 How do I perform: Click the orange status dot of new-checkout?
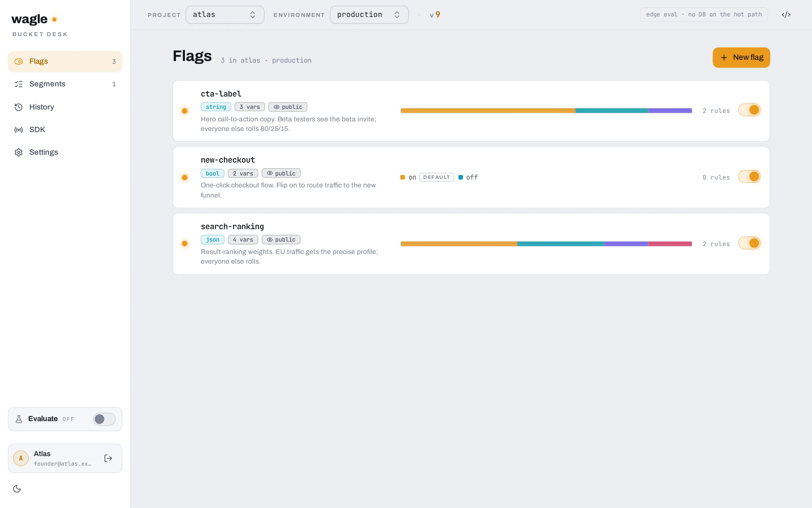pyautogui.click(x=185, y=178)
